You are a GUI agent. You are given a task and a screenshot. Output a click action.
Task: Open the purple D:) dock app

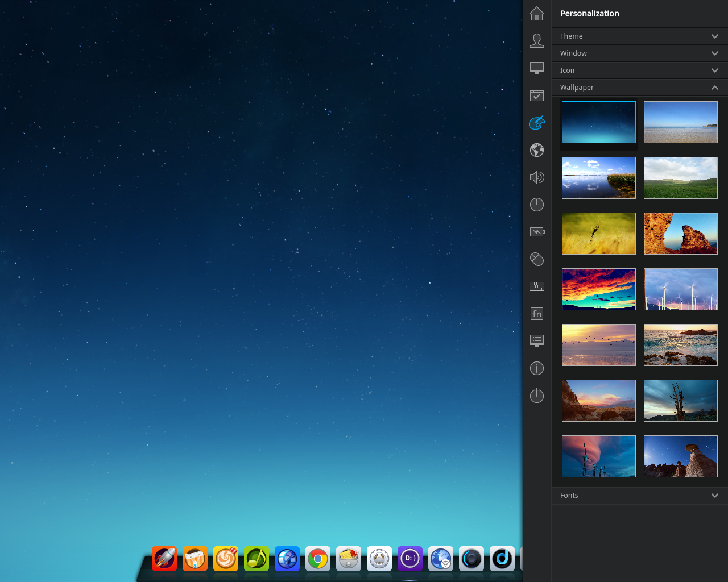410,559
